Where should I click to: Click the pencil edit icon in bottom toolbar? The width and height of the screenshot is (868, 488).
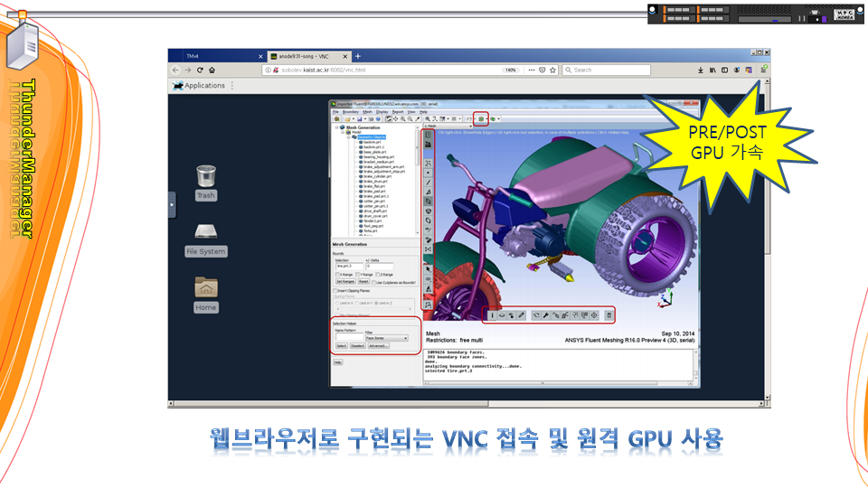pos(521,315)
